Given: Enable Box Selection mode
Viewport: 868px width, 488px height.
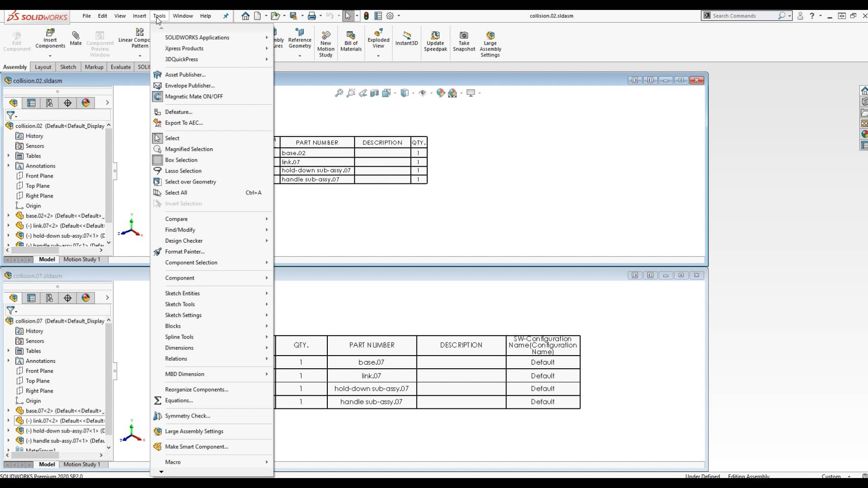Looking at the screenshot, I should tap(181, 160).
